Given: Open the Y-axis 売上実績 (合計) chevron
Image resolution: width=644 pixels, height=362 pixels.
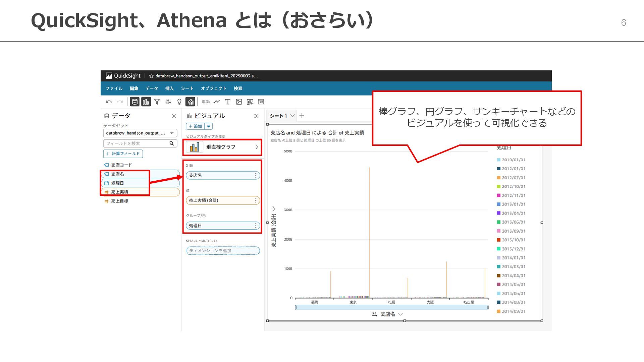Looking at the screenshot, I should pyautogui.click(x=274, y=209).
